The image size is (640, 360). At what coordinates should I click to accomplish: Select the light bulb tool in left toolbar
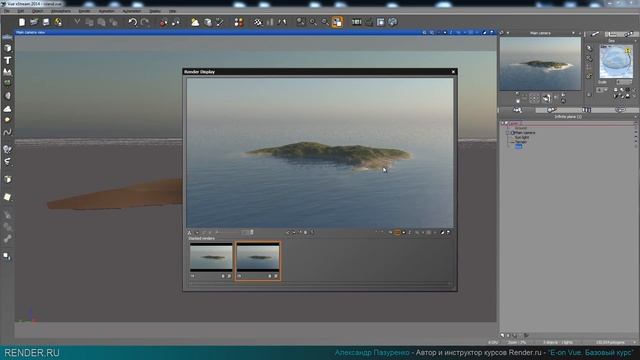7,149
